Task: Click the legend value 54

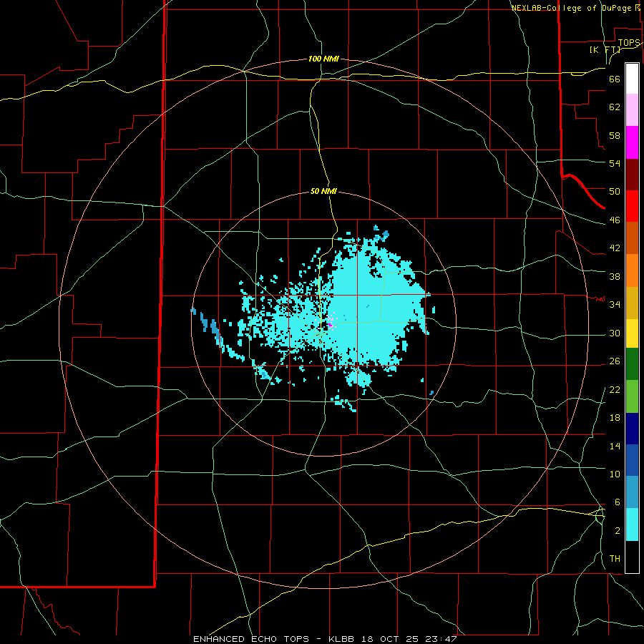Action: [615, 163]
